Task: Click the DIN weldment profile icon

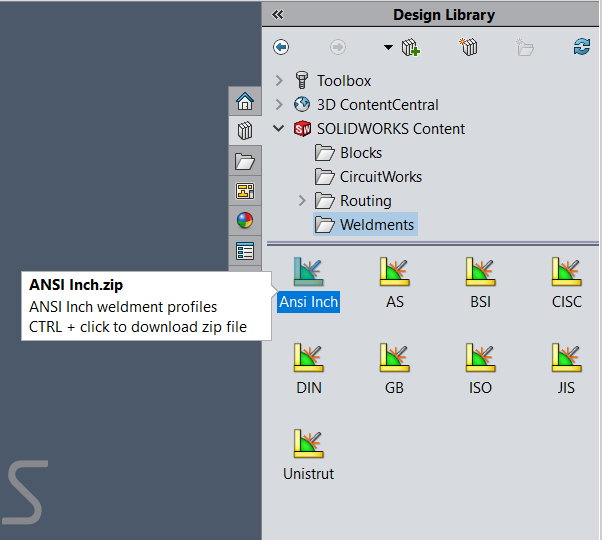Action: 309,358
